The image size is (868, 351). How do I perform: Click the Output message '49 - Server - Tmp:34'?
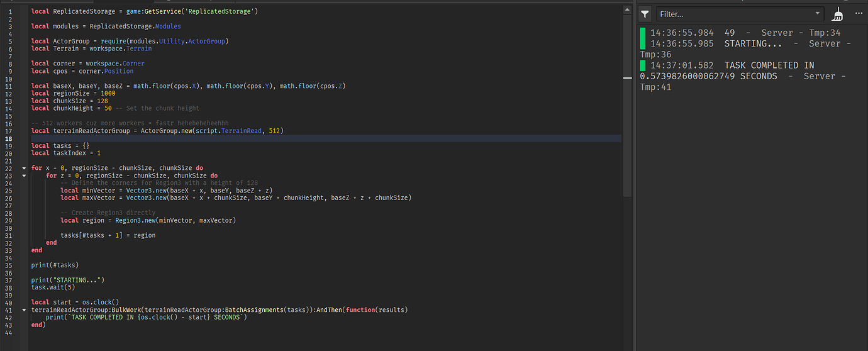(745, 33)
